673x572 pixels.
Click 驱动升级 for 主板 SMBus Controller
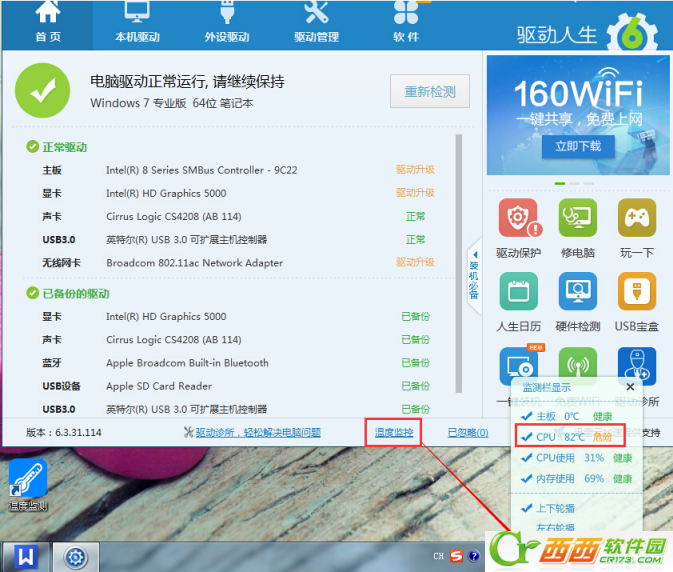(415, 170)
